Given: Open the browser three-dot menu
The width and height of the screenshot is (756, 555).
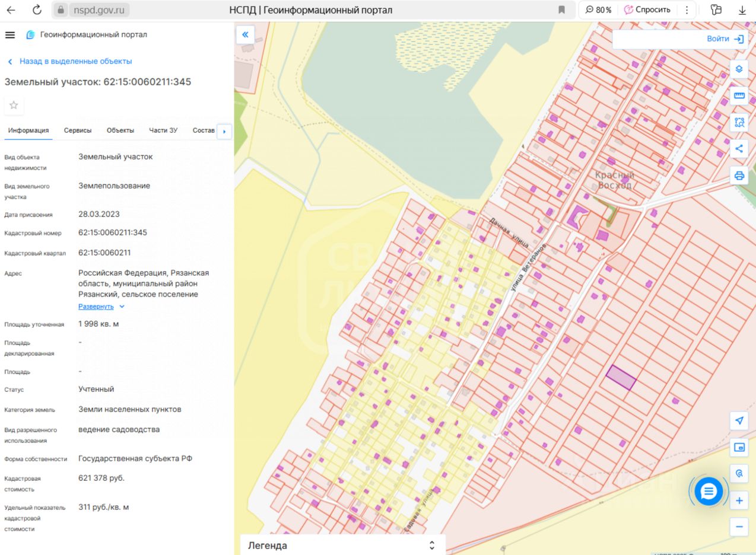Looking at the screenshot, I should coord(687,10).
